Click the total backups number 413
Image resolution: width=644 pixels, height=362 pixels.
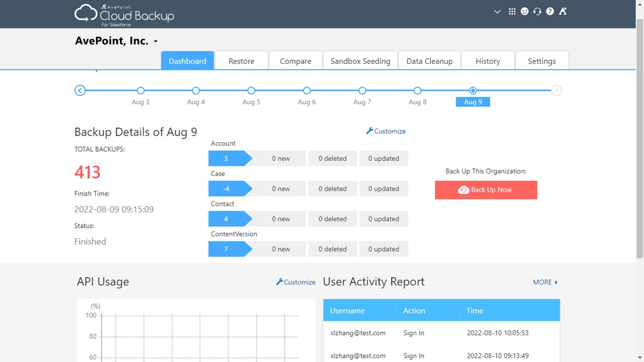pos(88,172)
